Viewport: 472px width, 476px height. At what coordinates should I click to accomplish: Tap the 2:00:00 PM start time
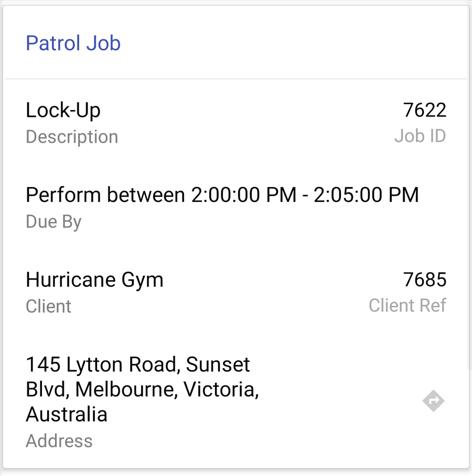tap(244, 194)
